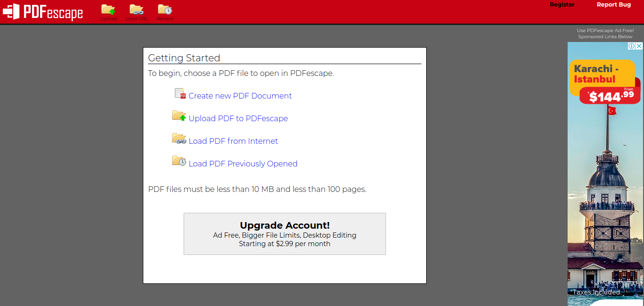
Task: Click the green-arrow upload folder icon in Getting Started
Action: click(x=179, y=116)
